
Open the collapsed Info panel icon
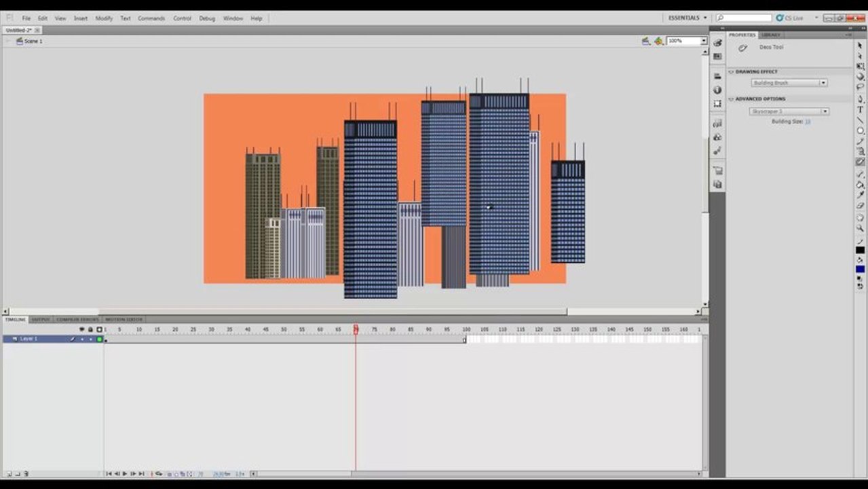[717, 90]
